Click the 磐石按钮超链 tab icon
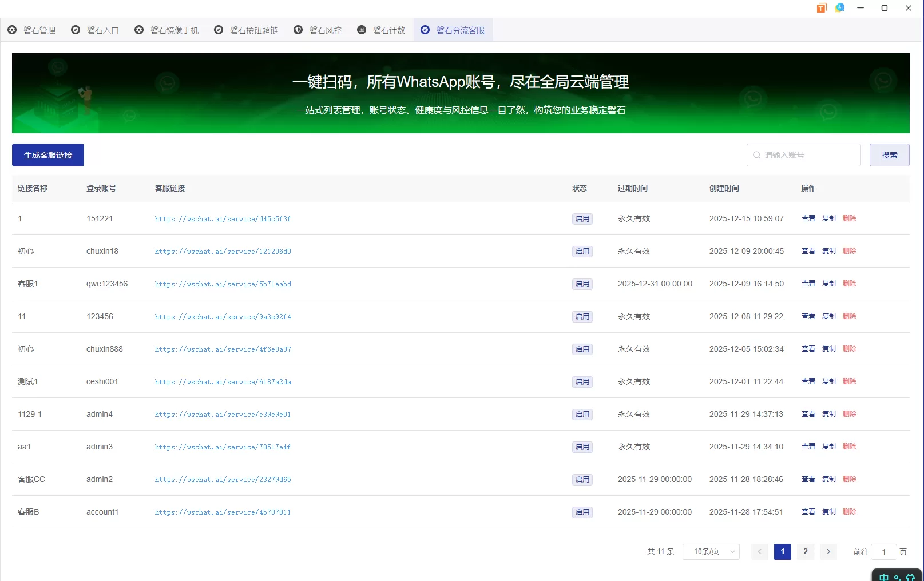This screenshot has height=581, width=924. (x=219, y=30)
